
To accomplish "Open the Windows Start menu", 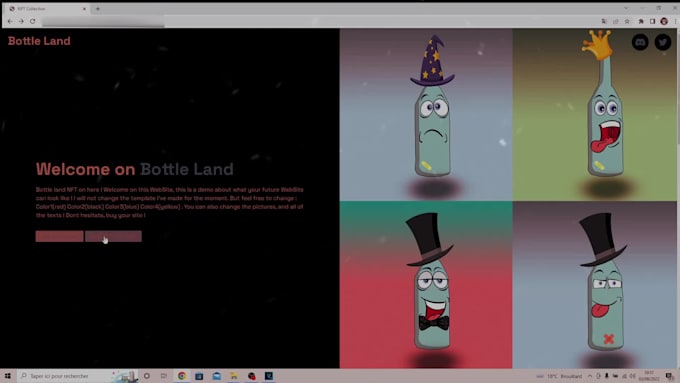I will pyautogui.click(x=7, y=376).
